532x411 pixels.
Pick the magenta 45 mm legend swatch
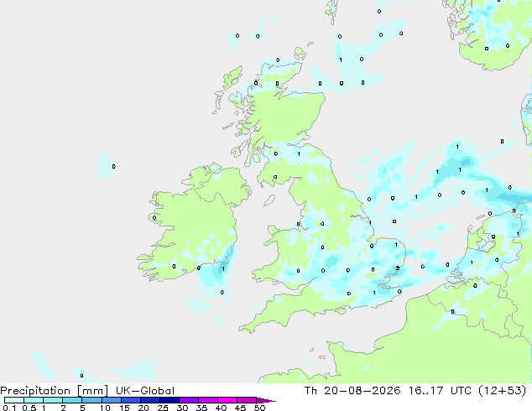[247, 400]
